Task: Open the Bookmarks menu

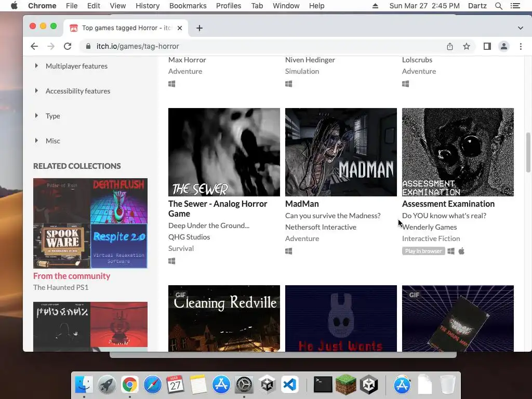Action: click(x=188, y=6)
